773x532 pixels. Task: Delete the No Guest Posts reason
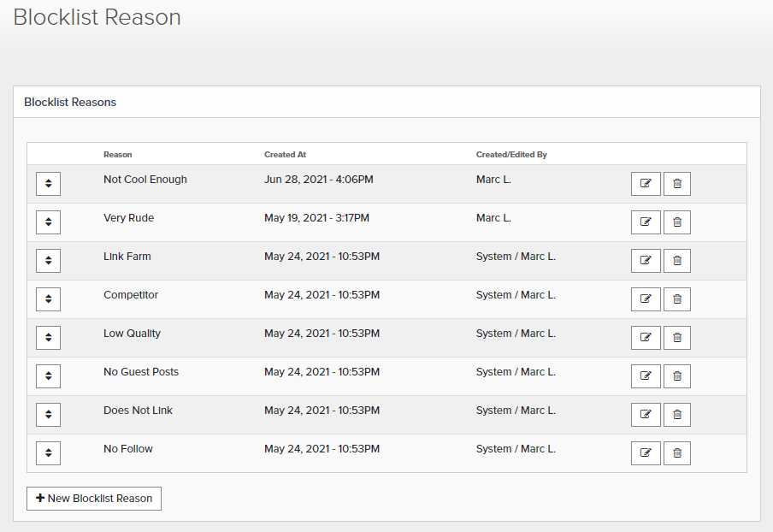coord(677,375)
